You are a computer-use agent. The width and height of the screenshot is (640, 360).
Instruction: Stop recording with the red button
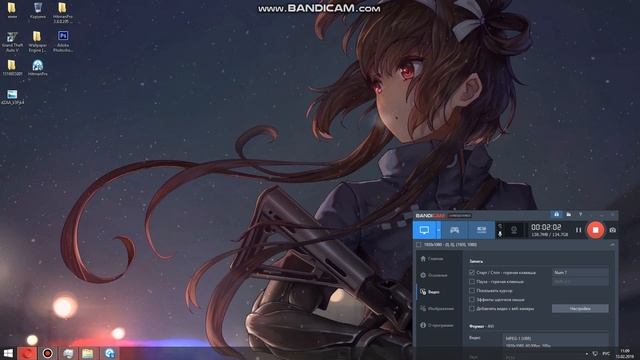[596, 230]
